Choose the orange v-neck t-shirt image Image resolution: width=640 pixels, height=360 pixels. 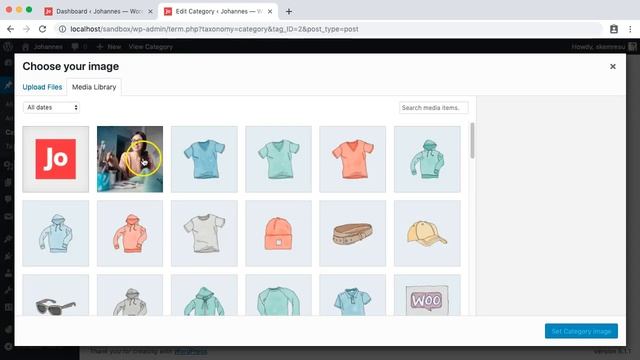353,159
